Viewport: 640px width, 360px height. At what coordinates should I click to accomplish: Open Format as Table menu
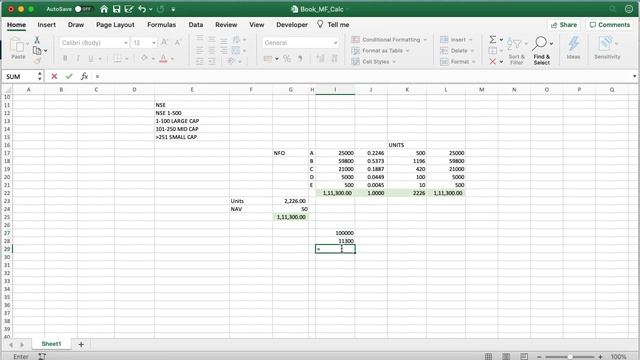[380, 51]
